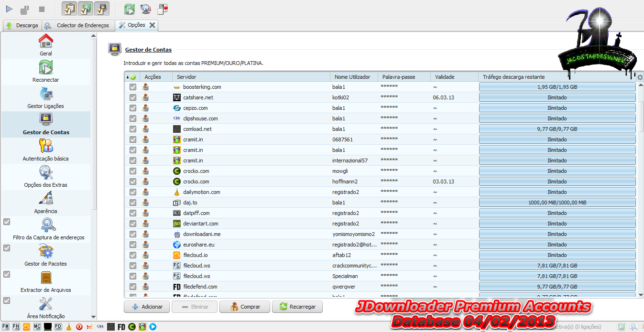Screen dimensions: 644x332
Task: Click the Recarregar button
Action: [x=297, y=307]
